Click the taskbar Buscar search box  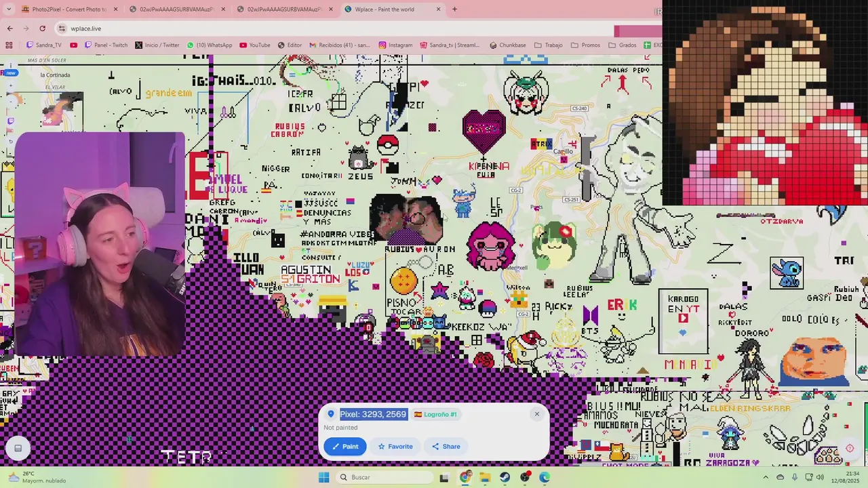coord(384,477)
